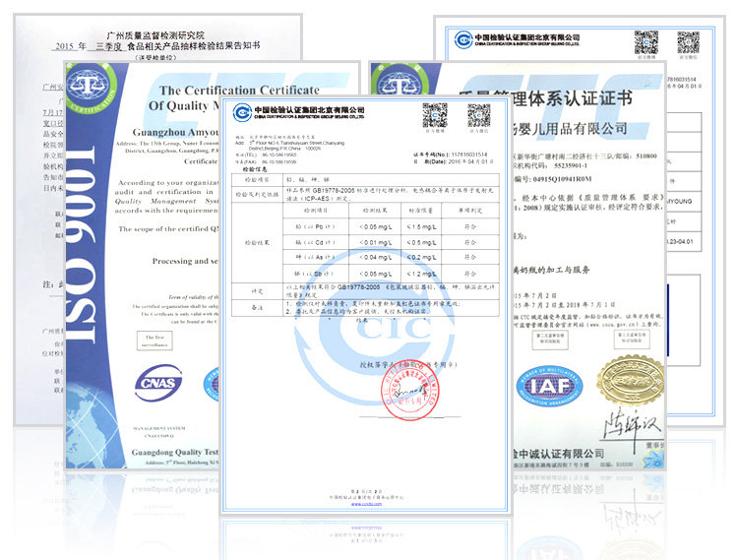Click the Date '2016年04月01日' on front report
Viewport: 738px width, 560px height.
tap(470, 161)
